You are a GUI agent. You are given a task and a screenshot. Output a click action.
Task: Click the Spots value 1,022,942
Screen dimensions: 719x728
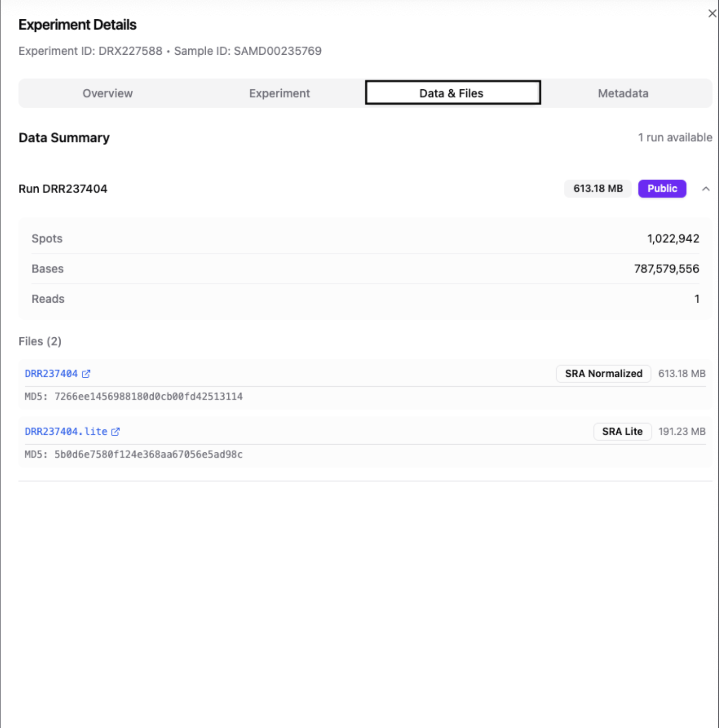tap(673, 239)
